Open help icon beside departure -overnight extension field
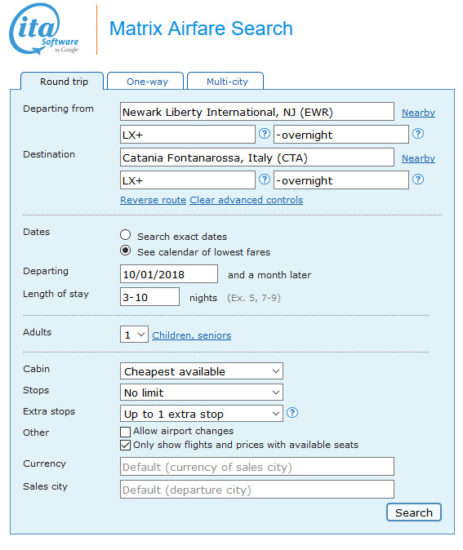 click(418, 134)
